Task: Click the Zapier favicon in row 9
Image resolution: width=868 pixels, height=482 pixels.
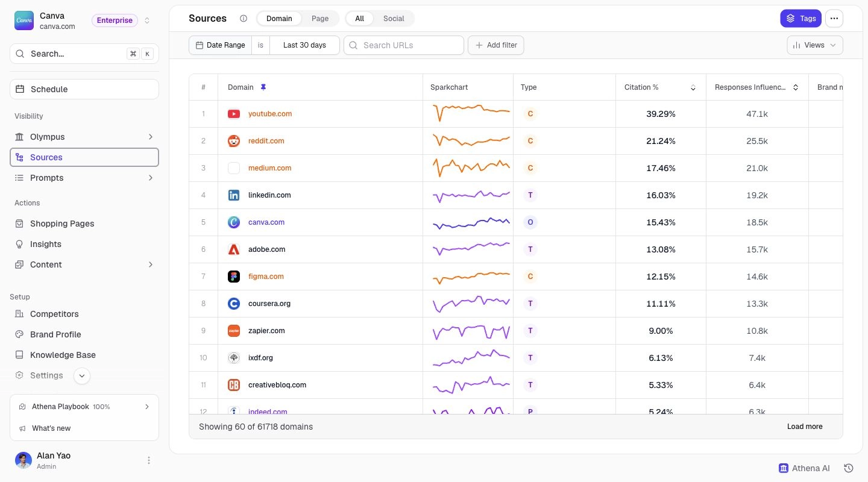Action: pyautogui.click(x=234, y=331)
